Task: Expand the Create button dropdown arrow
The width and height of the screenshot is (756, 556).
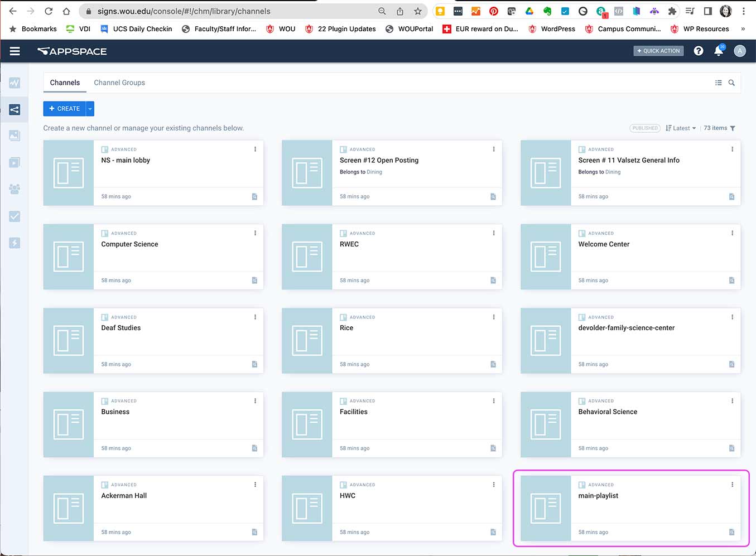Action: click(x=90, y=109)
